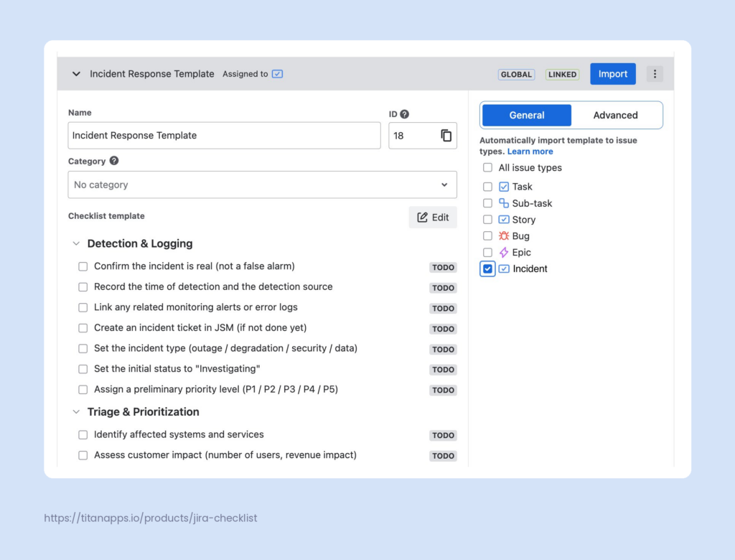Tick 'Create an incident ticket in JSM' item

83,328
